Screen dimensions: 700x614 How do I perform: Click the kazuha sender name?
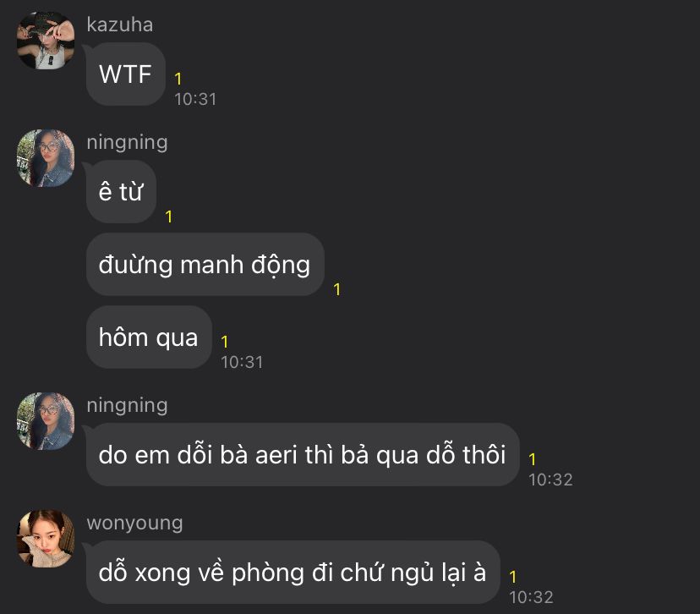pyautogui.click(x=120, y=25)
